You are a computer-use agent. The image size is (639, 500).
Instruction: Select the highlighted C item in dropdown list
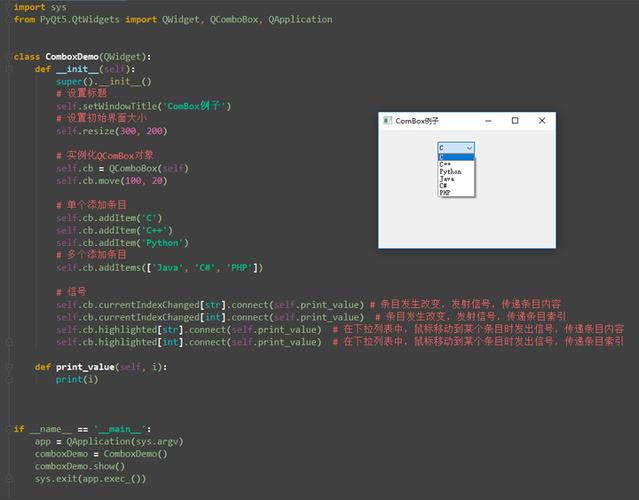click(x=456, y=157)
